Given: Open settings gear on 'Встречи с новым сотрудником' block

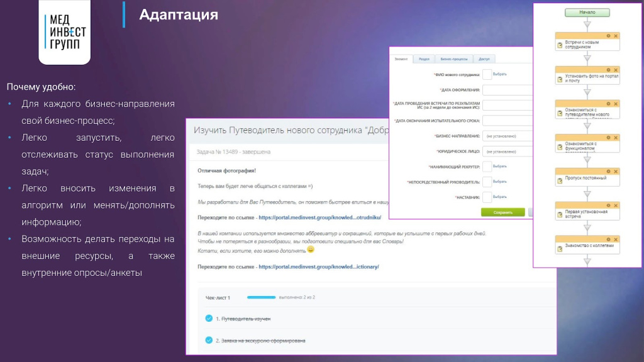Looking at the screenshot, I should point(608,36).
